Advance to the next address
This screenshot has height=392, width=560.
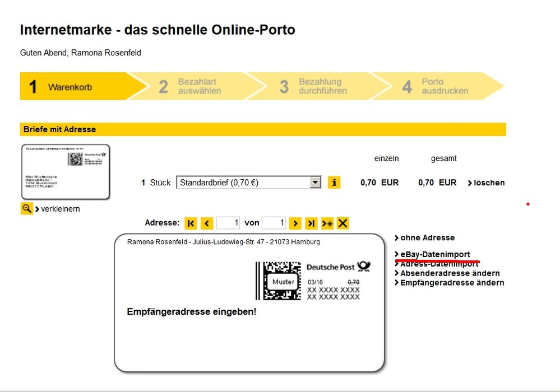coord(295,223)
